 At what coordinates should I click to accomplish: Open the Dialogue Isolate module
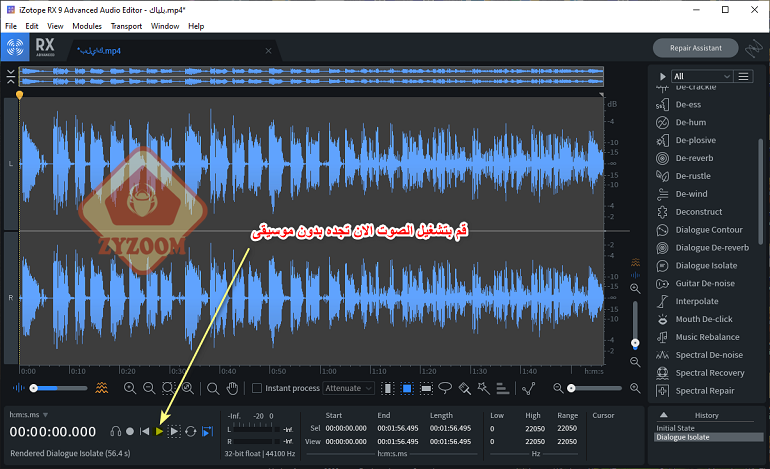click(x=706, y=266)
